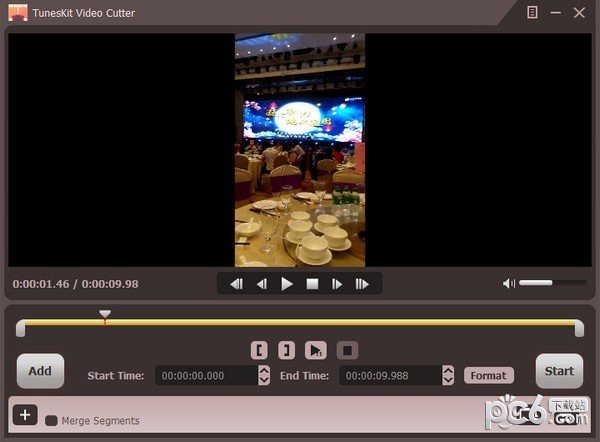Click the End Time stepper arrows
This screenshot has width=600, height=442.
tap(448, 376)
